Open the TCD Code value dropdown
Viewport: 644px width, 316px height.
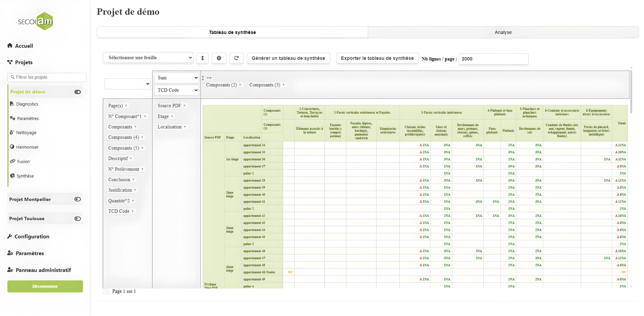pos(177,90)
